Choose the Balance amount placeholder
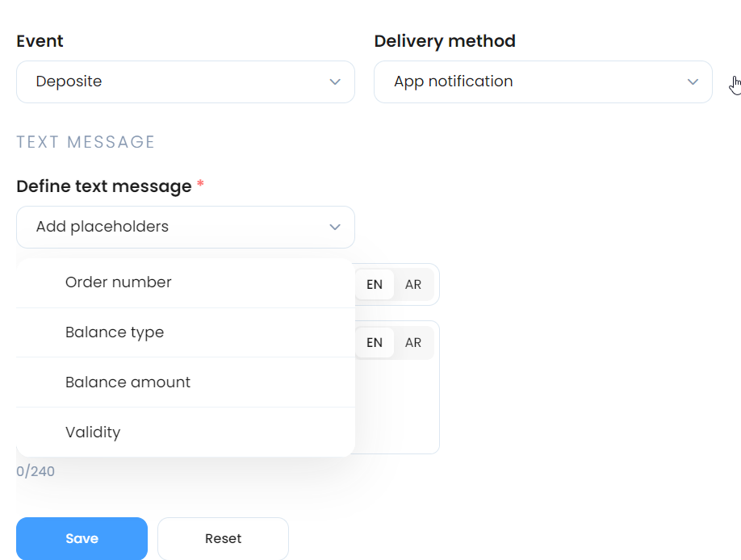The height and width of the screenshot is (560, 741). click(x=186, y=382)
